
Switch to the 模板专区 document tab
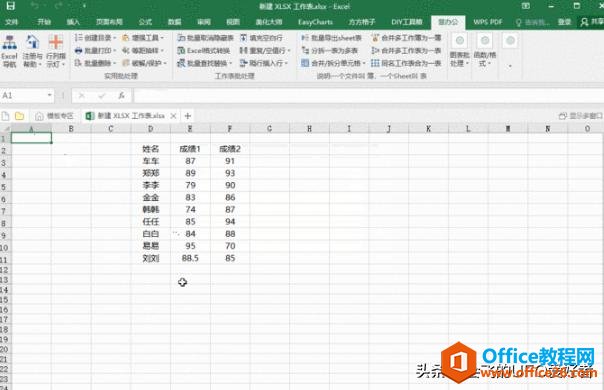[x=55, y=116]
